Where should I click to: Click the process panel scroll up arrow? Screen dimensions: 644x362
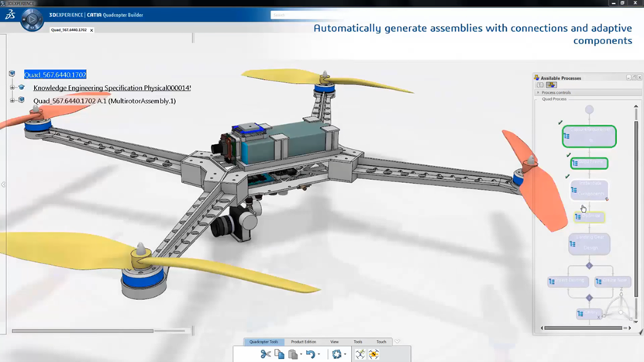click(636, 106)
